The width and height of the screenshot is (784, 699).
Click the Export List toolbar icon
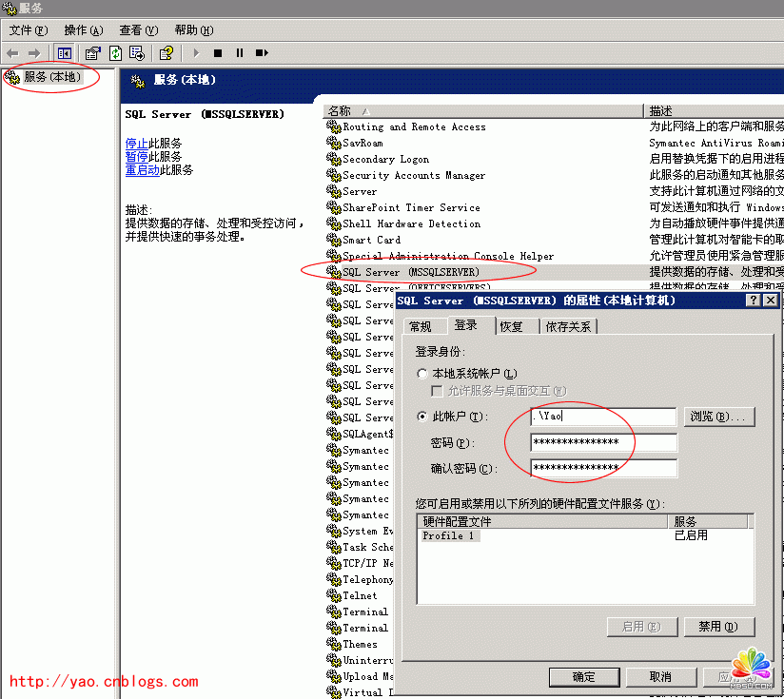click(x=137, y=53)
